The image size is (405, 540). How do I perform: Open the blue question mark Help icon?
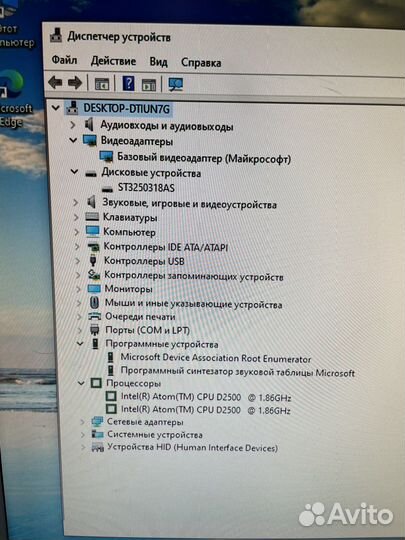click(128, 84)
